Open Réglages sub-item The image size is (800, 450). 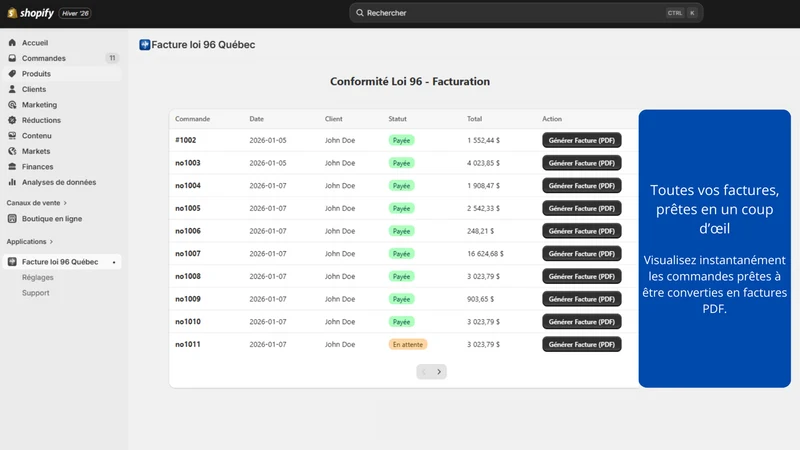coord(38,278)
